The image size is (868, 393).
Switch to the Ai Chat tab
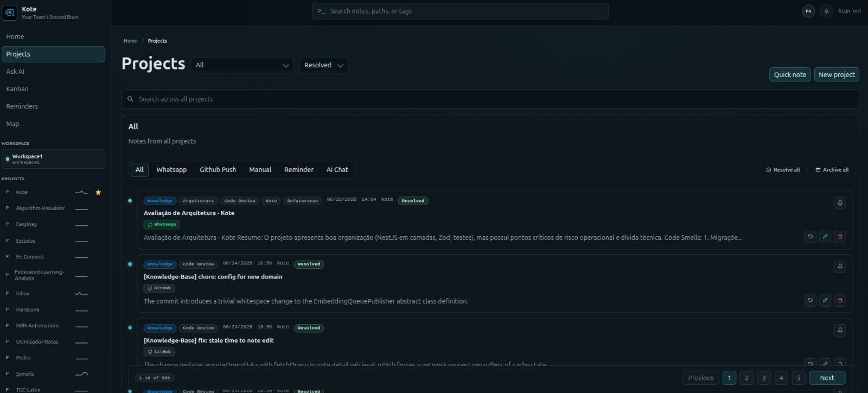click(337, 170)
